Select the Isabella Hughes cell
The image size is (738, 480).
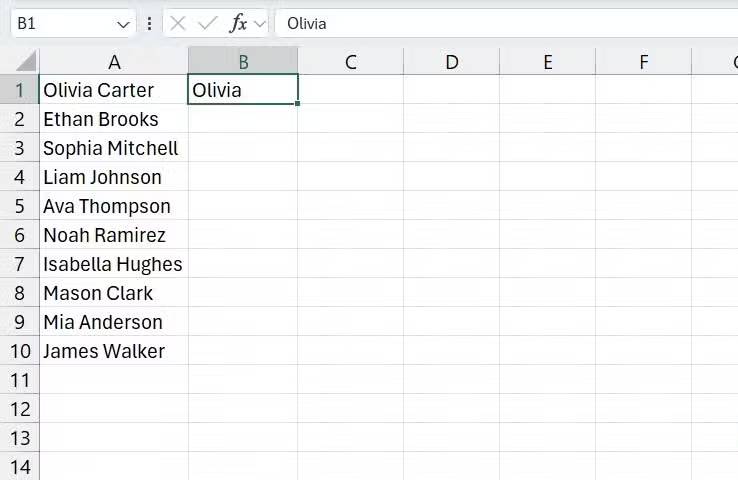(113, 264)
